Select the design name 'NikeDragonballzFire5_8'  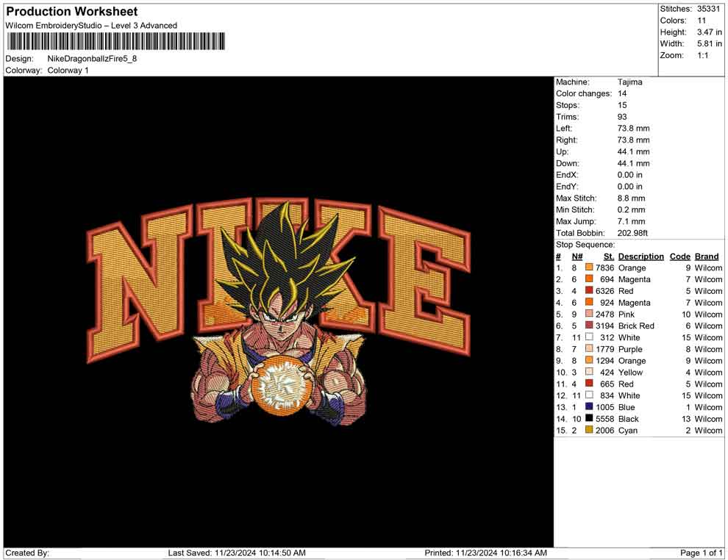coord(92,59)
